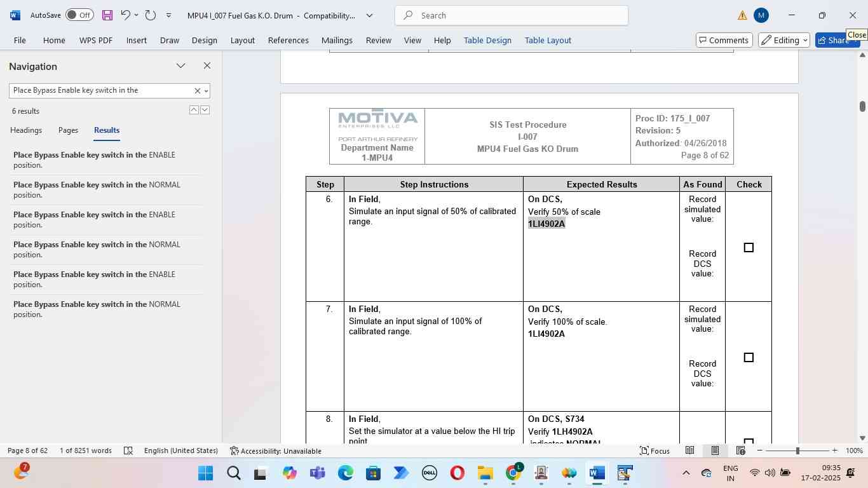The image size is (868, 488).
Task: Switch to the Home ribbon tab
Action: (54, 40)
